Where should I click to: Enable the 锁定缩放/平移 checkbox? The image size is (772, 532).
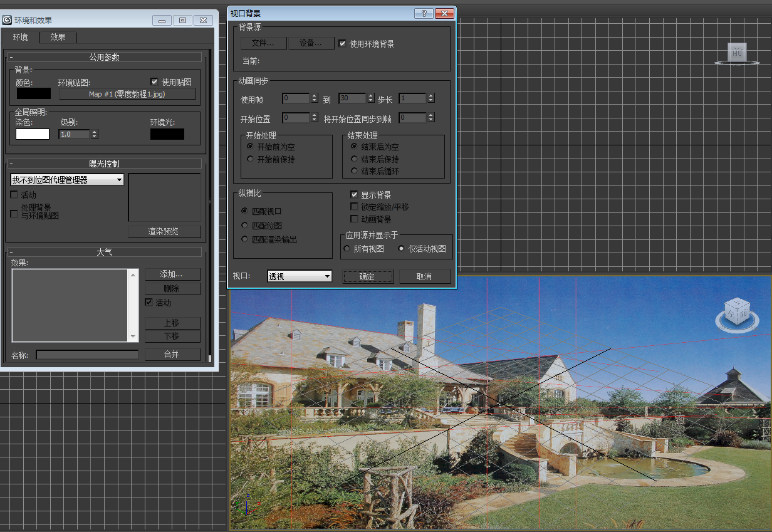[355, 207]
